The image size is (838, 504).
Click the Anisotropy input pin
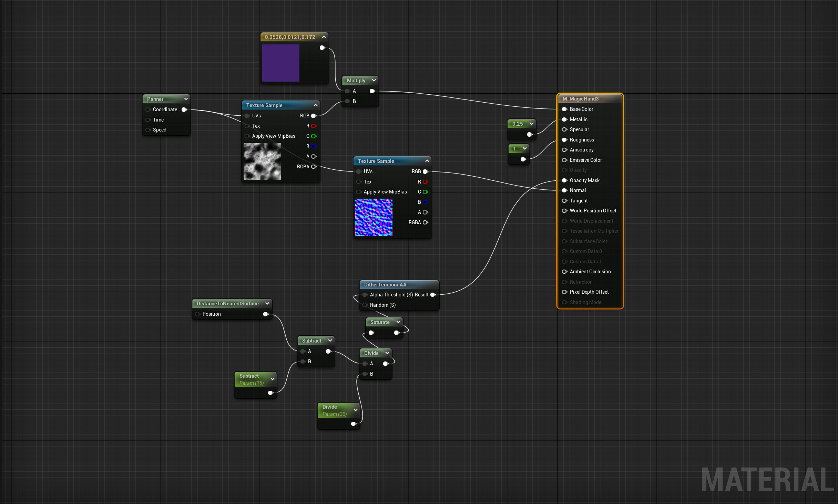tap(564, 150)
